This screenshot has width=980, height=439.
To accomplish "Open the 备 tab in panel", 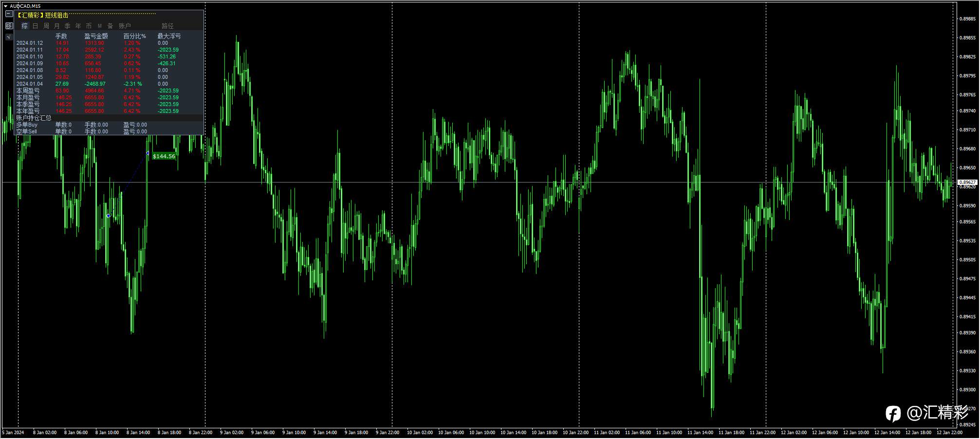I will 111,26.
